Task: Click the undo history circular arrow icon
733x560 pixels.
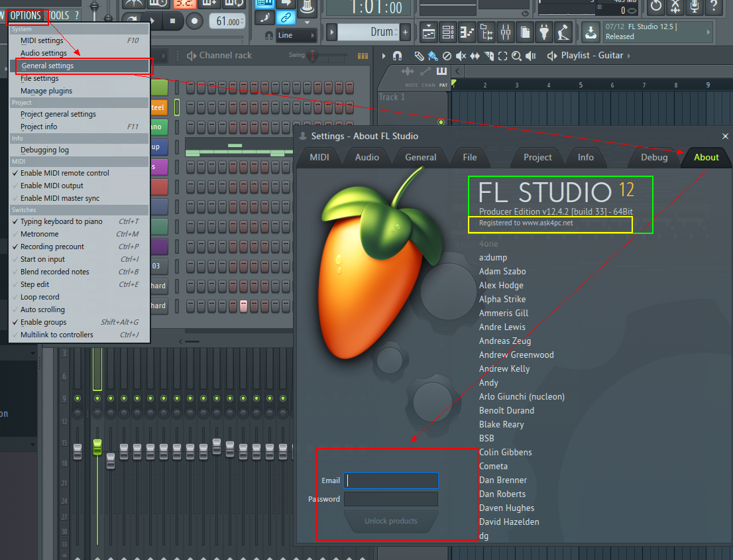Action: coord(656,6)
